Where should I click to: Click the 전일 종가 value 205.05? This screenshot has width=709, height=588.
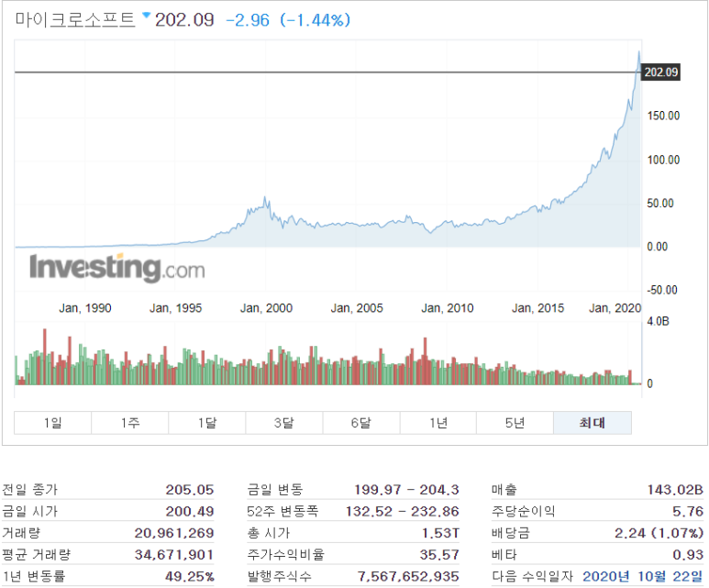pos(190,490)
